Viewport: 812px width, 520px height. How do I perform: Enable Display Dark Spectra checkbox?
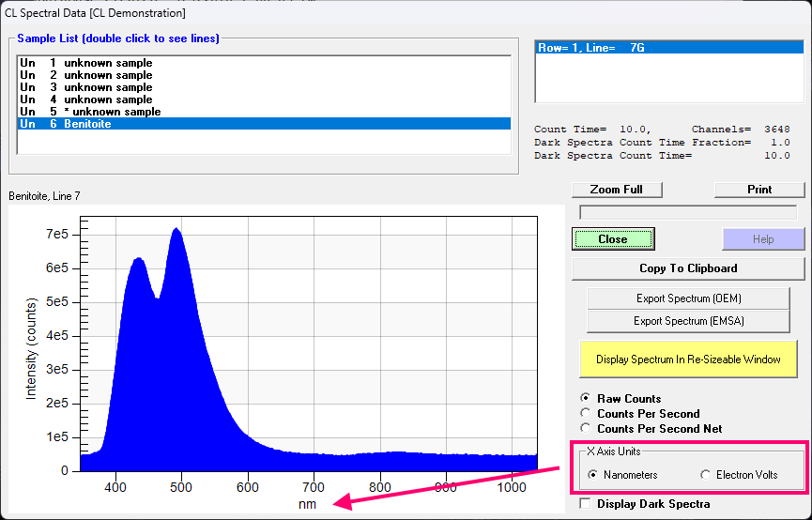click(x=586, y=504)
